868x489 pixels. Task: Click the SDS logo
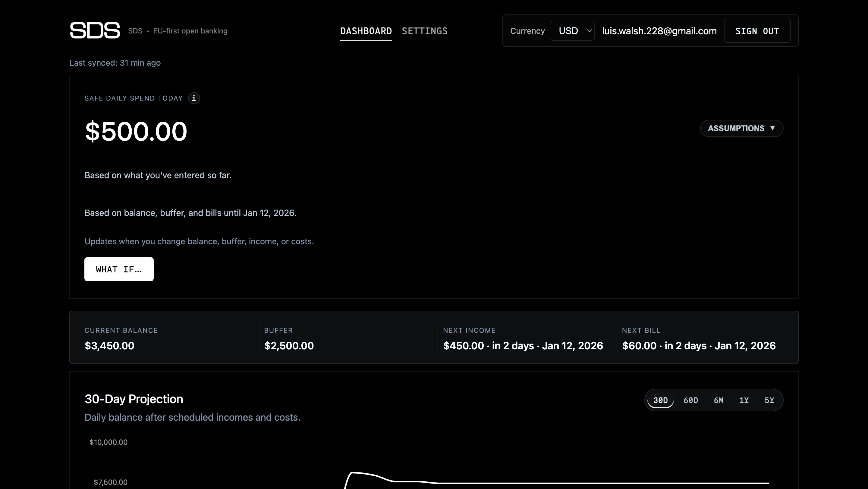click(95, 30)
